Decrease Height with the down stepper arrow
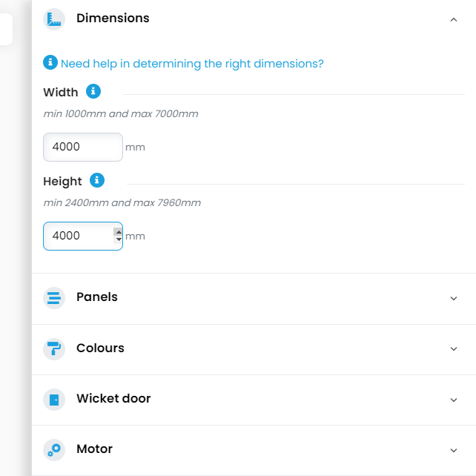476x476 pixels. pos(118,240)
